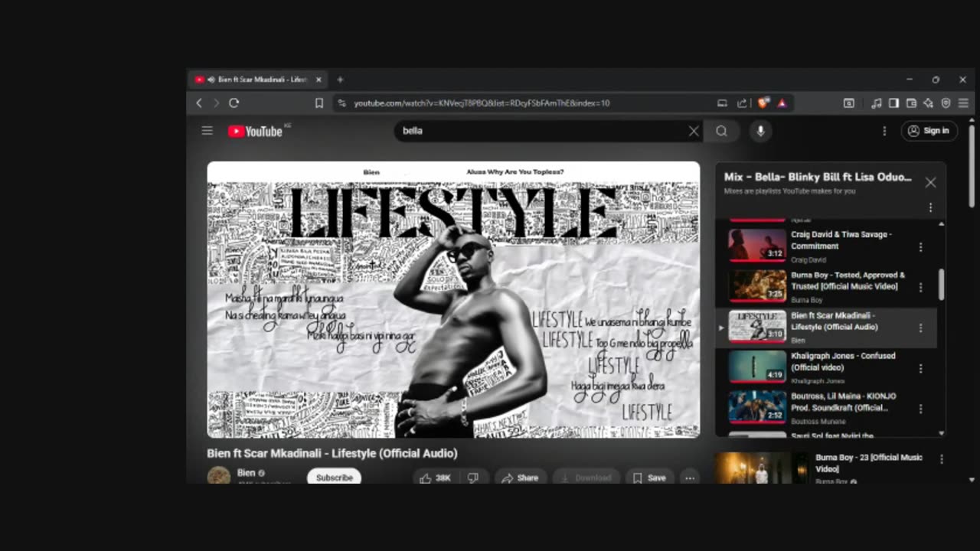Open the Leo AI sparkle icon in toolbar
980x551 pixels.
pyautogui.click(x=929, y=103)
